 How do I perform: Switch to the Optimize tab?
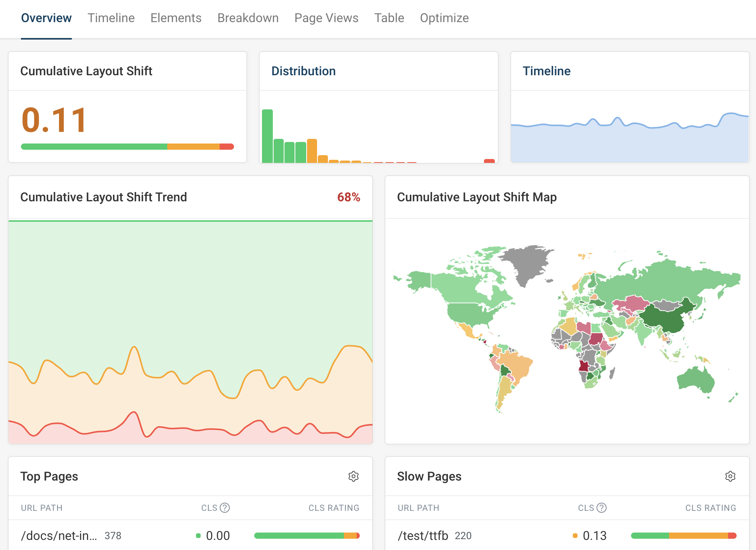click(x=444, y=18)
